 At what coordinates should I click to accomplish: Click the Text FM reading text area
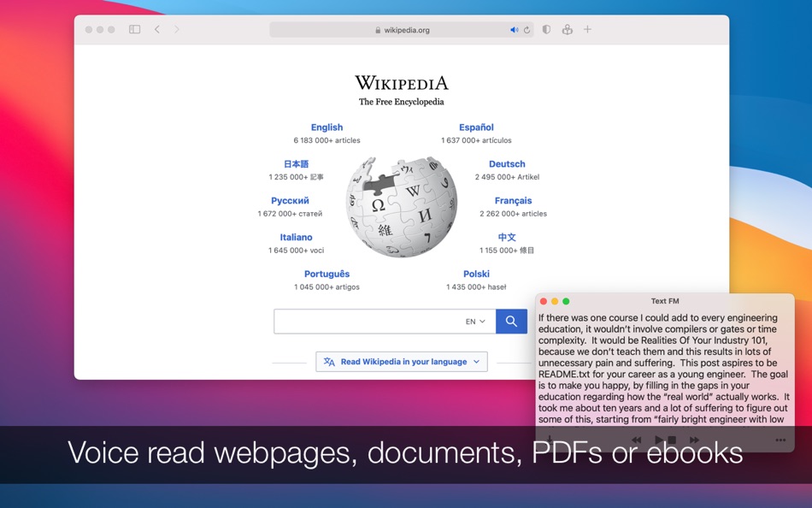coord(664,368)
